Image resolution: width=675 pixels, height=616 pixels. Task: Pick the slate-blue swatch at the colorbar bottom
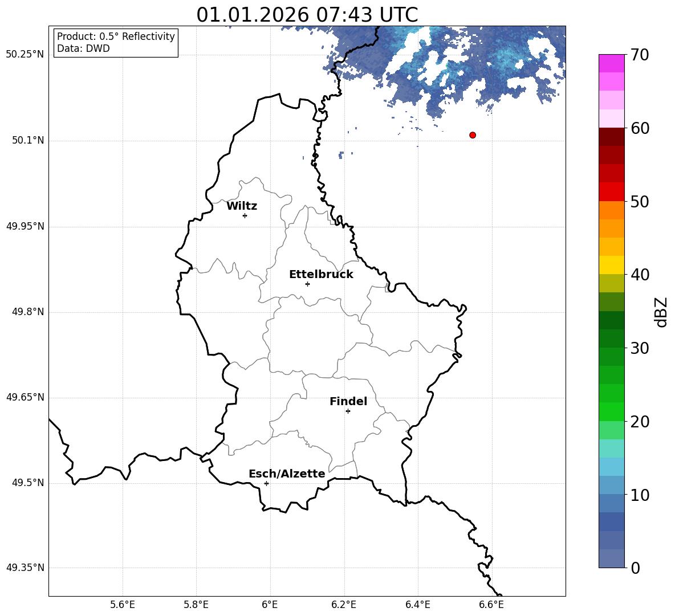tap(612, 559)
